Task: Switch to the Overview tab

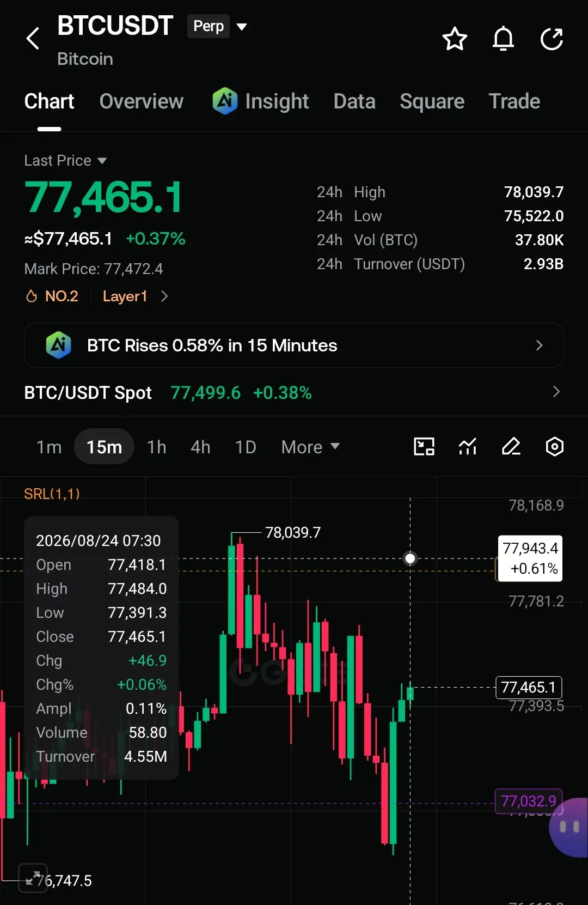Action: coord(142,101)
